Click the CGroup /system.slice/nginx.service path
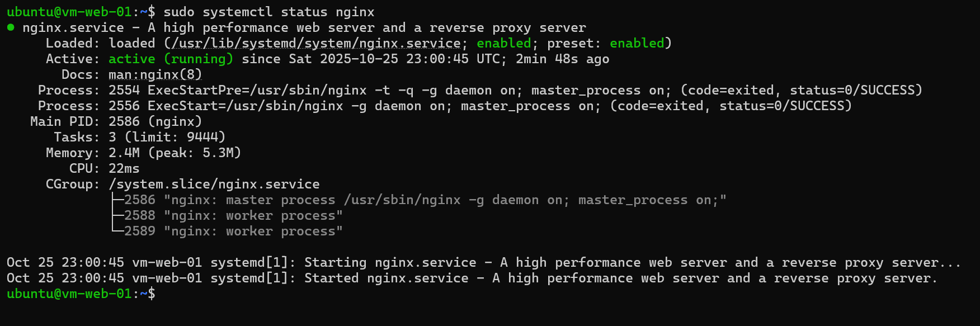 point(214,185)
